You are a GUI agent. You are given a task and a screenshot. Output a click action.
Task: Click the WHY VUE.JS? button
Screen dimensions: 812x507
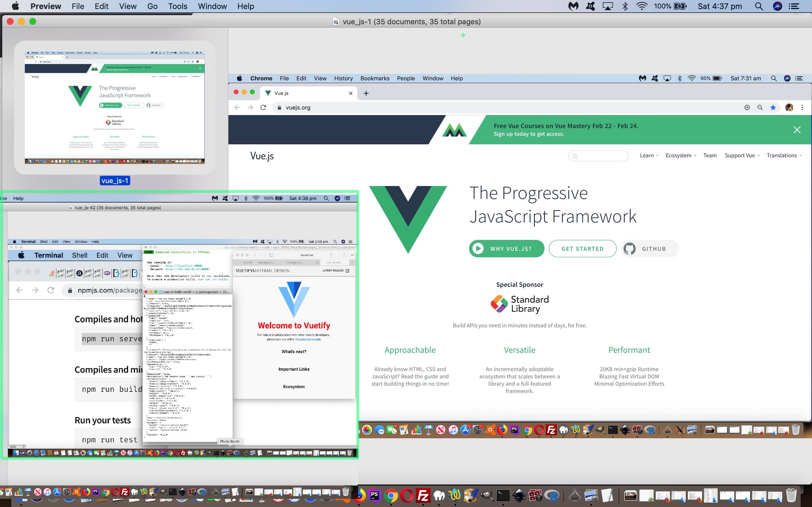(x=506, y=249)
